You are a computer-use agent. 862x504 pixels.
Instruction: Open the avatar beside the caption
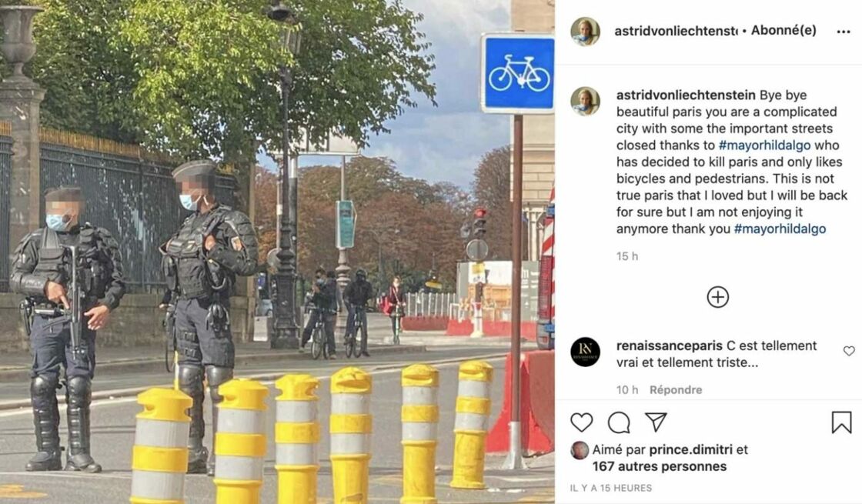tap(585, 101)
